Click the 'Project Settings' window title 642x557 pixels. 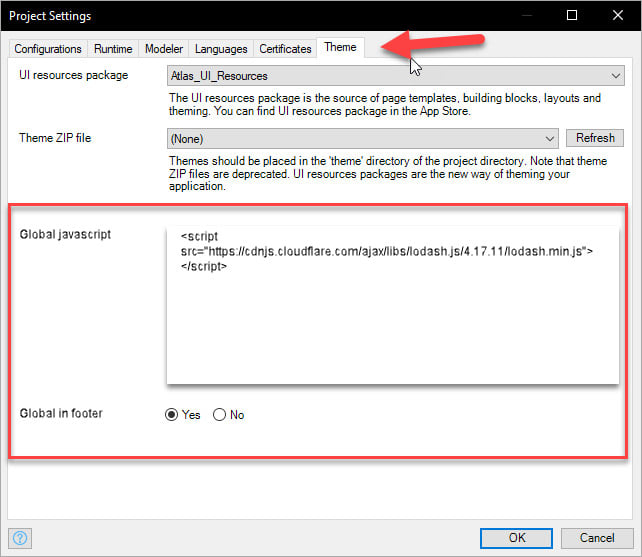click(x=50, y=16)
